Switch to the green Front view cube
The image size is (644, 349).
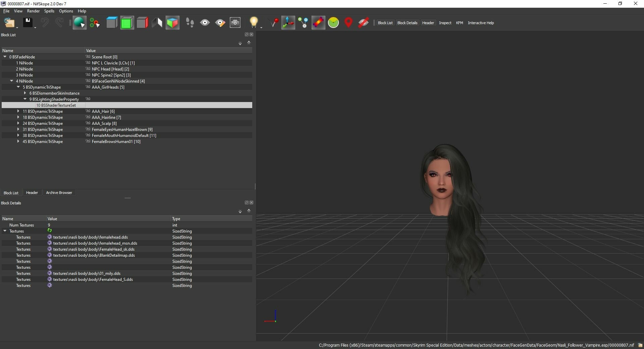click(x=127, y=23)
